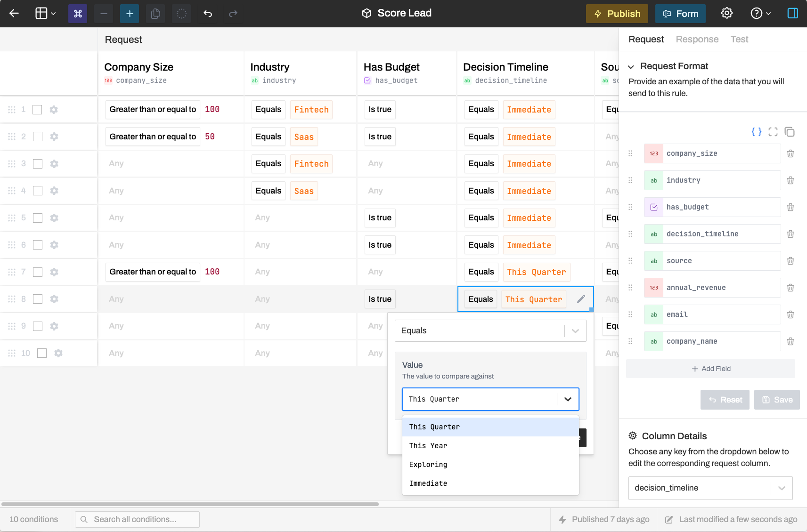The width and height of the screenshot is (807, 532).
Task: Click the Add Field button
Action: pos(711,369)
